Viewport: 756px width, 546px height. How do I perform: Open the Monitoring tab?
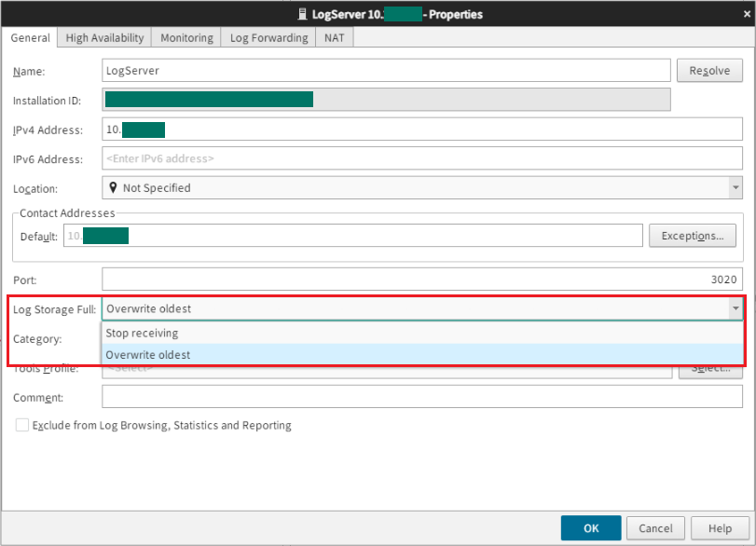[186, 37]
